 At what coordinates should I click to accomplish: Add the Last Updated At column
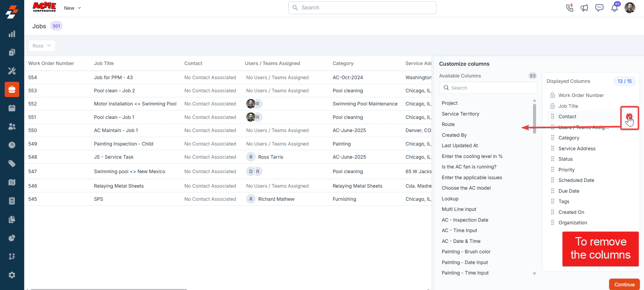point(460,146)
